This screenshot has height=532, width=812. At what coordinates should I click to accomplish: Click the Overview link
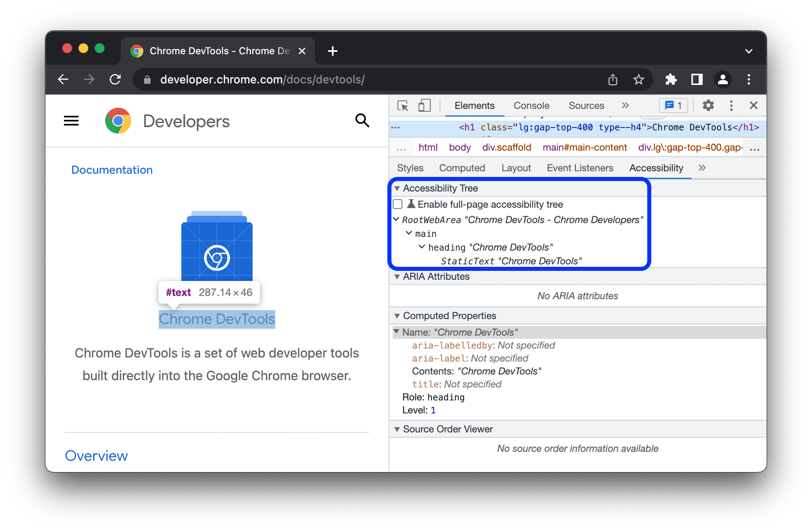(x=97, y=455)
